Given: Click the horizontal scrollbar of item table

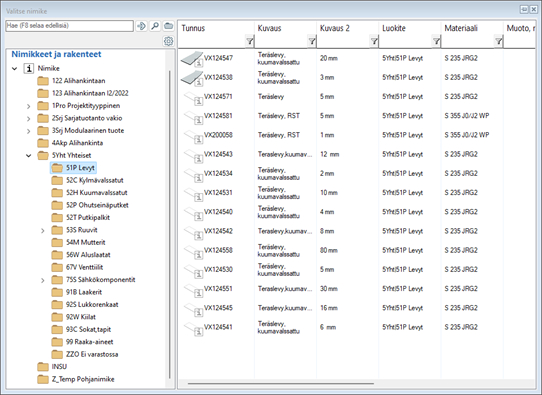Looking at the screenshot, I should pos(281,383).
